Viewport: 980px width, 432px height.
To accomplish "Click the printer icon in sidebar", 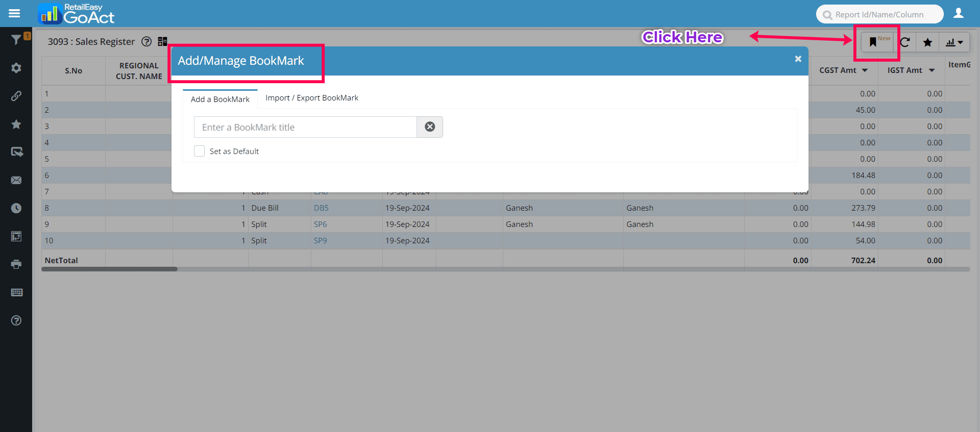I will coord(16,264).
